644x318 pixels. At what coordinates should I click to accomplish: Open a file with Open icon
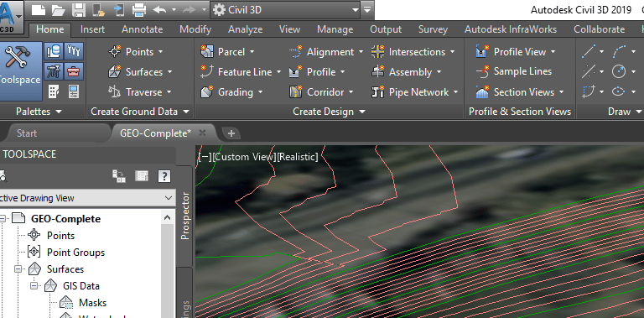(59, 9)
